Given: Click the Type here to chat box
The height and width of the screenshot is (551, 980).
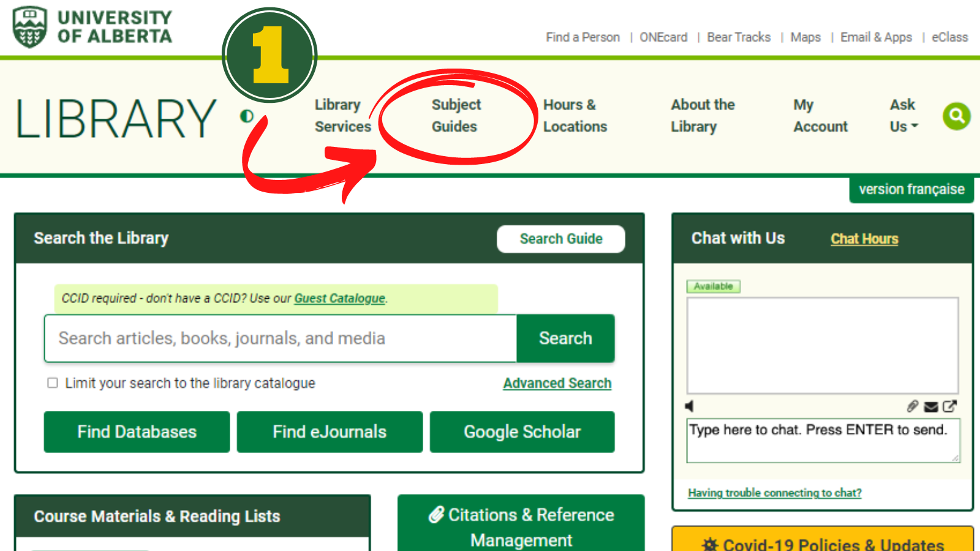Looking at the screenshot, I should [823, 441].
